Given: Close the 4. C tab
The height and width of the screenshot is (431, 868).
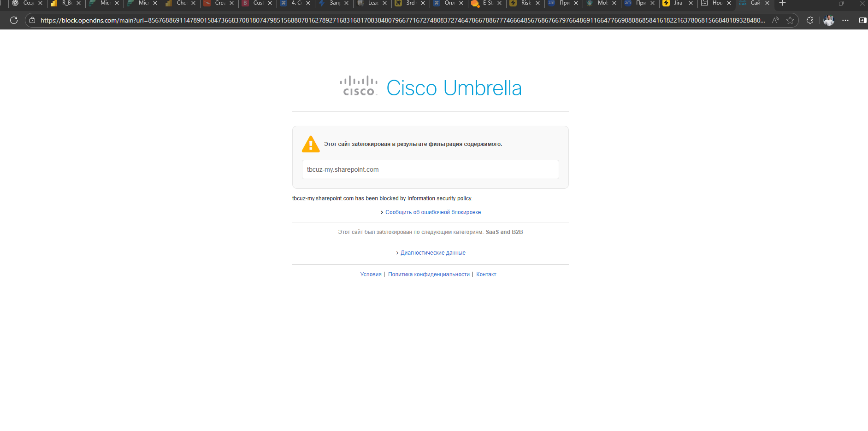Looking at the screenshot, I should click(308, 3).
